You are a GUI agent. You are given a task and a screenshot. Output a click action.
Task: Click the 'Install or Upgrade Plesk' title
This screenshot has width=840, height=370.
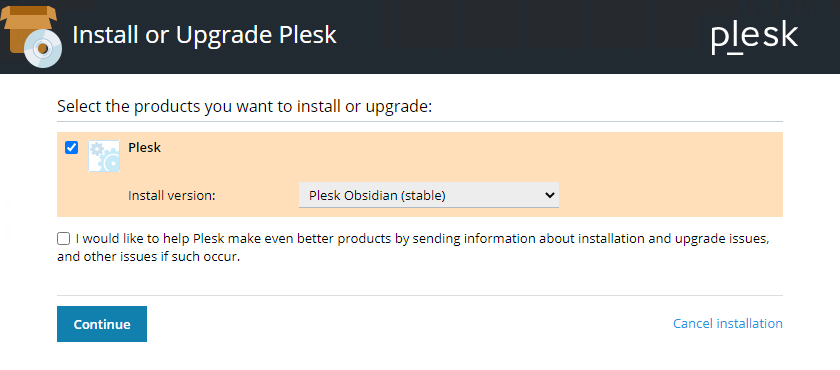[x=204, y=35]
